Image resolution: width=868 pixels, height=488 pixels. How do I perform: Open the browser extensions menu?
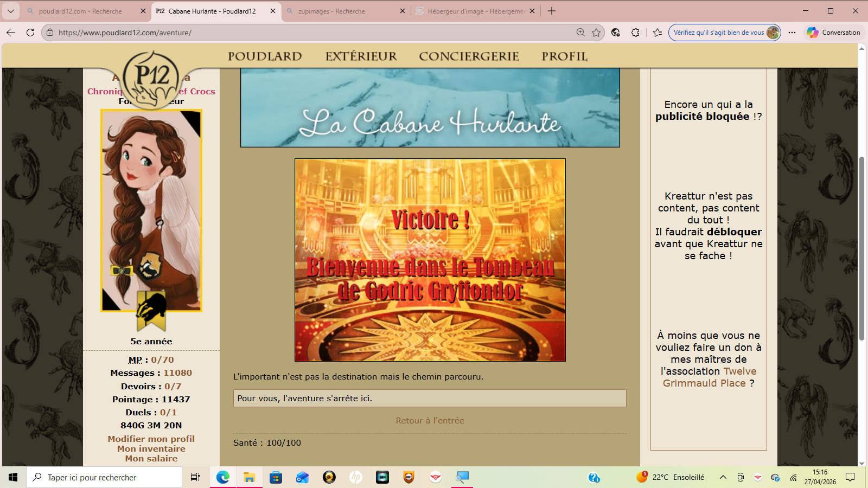635,33
